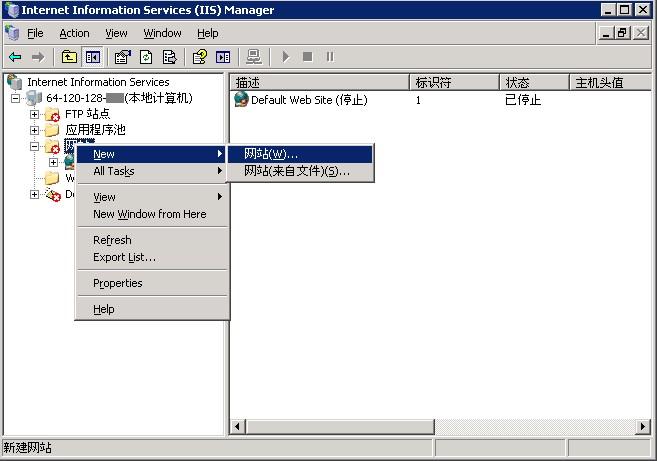Viewport: 657px width, 461px height.
Task: Click the Refresh toolbar icon
Action: (145, 58)
